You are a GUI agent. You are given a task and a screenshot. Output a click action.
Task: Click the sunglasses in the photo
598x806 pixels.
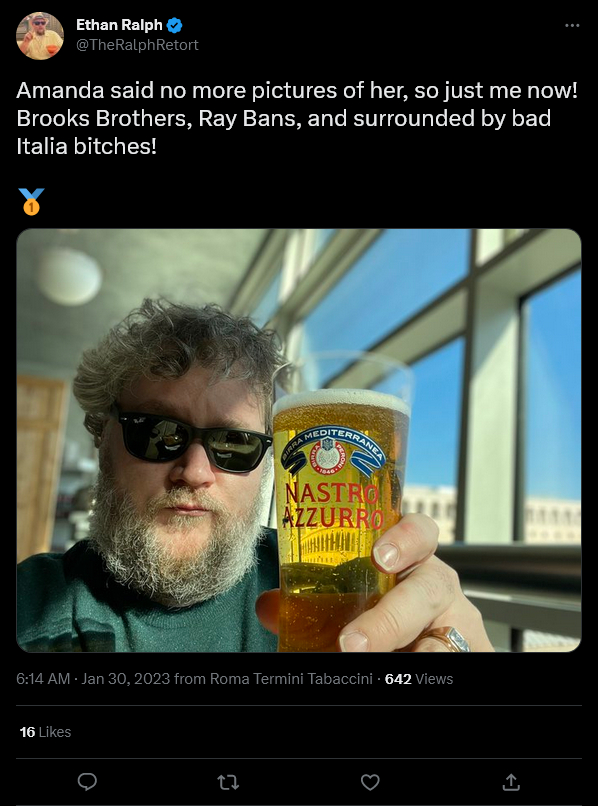(x=193, y=440)
